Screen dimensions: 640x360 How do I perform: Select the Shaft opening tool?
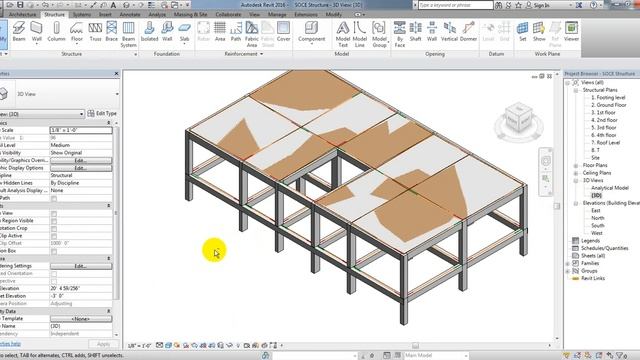[x=416, y=32]
